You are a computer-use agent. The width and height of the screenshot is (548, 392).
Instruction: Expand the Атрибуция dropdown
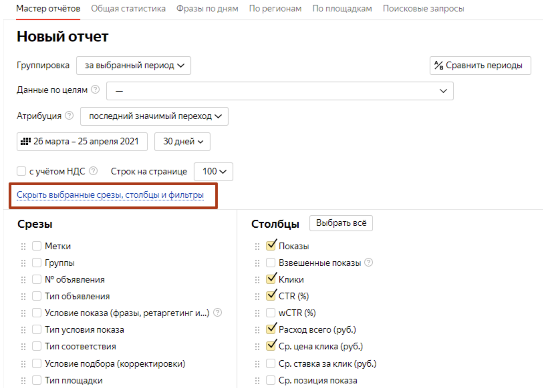(154, 116)
